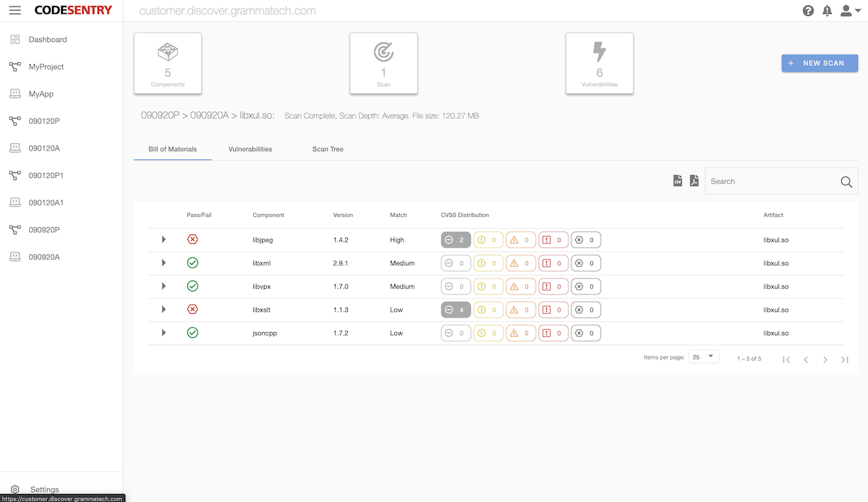Switch to the Scan Tree tab
The height and width of the screenshot is (502, 868).
[x=328, y=149]
